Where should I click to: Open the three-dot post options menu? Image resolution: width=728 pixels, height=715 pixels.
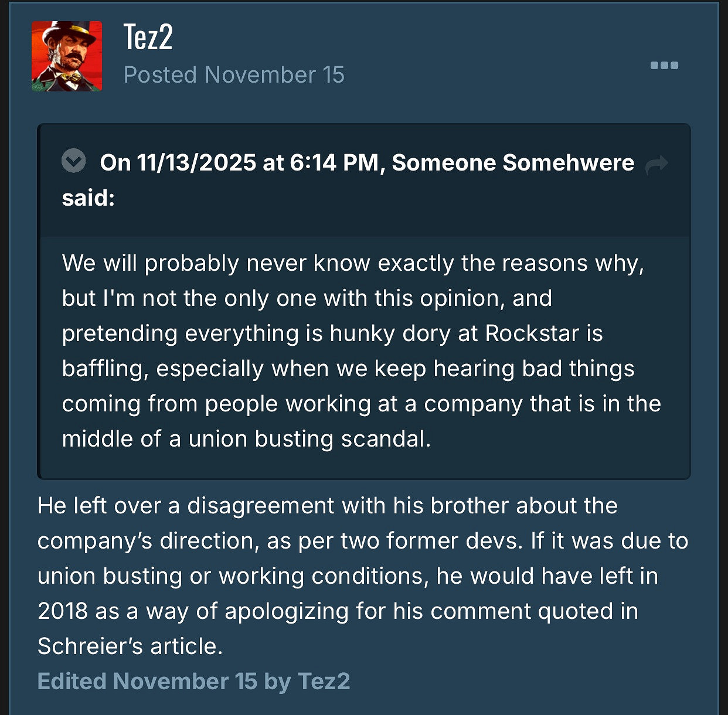click(x=664, y=65)
